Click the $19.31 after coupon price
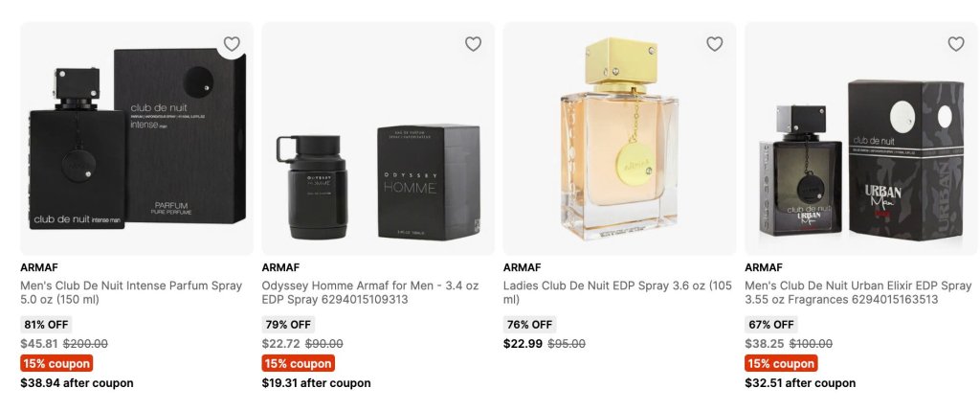Viewport: 980px width, 411px height. point(316,383)
